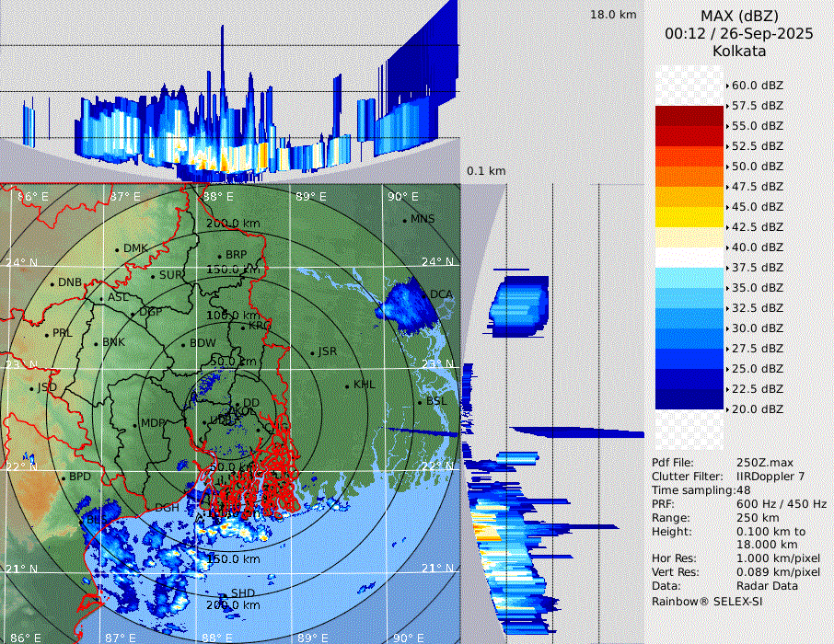
Task: Click the DCA station marker
Action: click(x=425, y=296)
